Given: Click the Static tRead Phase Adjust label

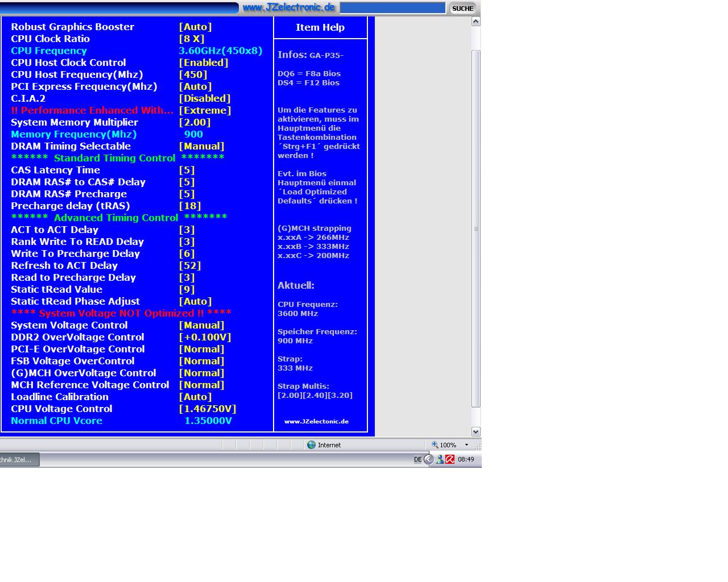Looking at the screenshot, I should 76,301.
